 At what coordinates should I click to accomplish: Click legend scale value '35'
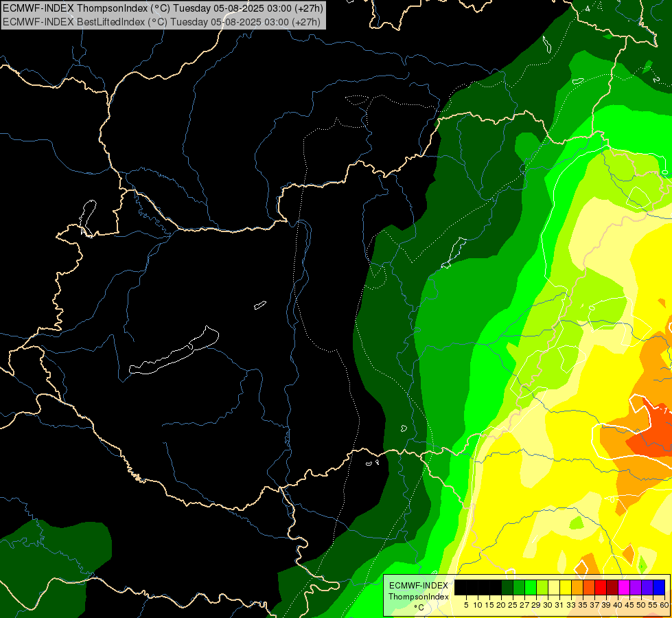click(x=583, y=605)
